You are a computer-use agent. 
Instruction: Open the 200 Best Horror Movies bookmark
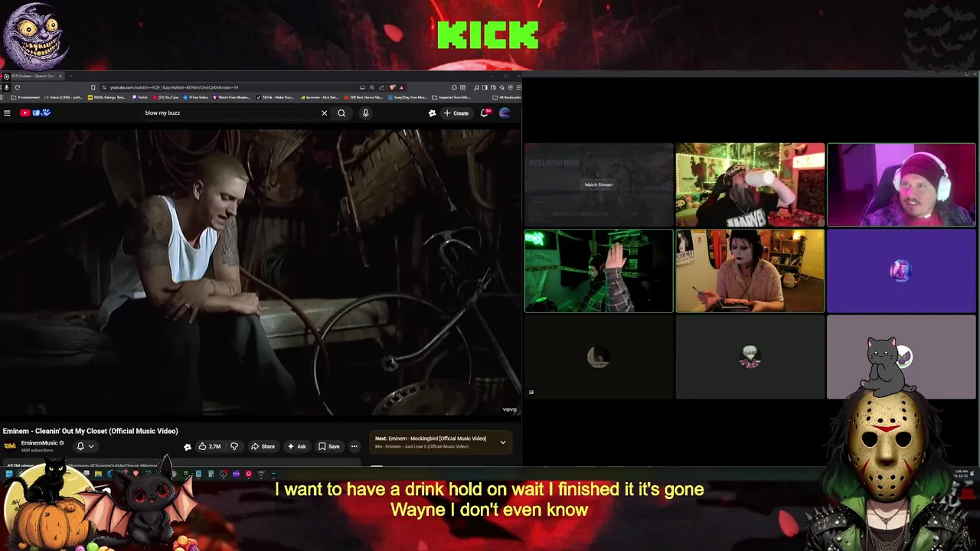click(x=364, y=97)
